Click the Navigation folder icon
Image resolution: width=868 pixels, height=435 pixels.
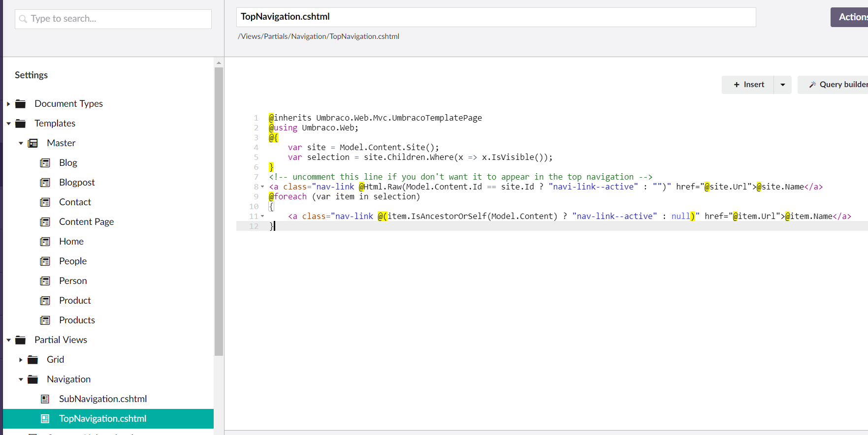point(32,379)
